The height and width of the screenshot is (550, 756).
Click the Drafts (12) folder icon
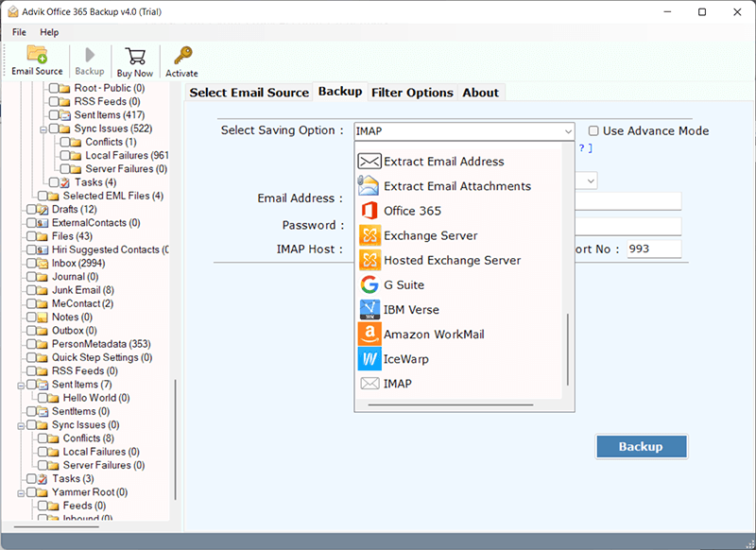coord(43,209)
